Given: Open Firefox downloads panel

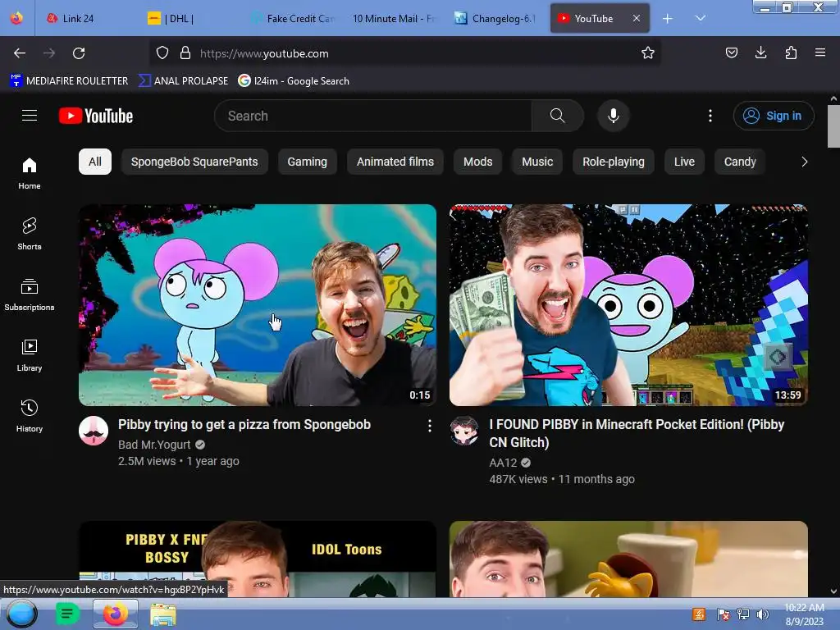Looking at the screenshot, I should [760, 52].
